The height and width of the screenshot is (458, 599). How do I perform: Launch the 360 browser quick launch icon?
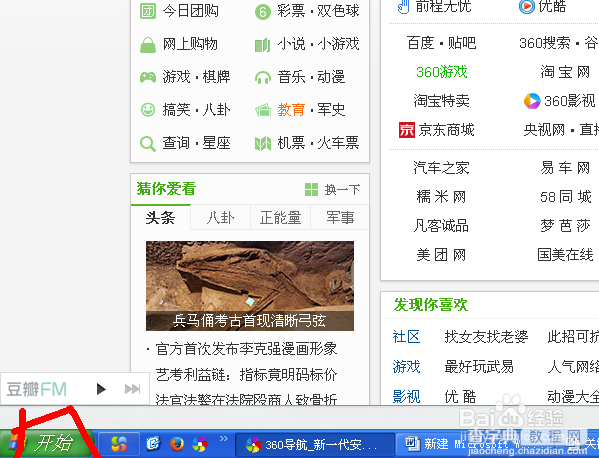(x=200, y=444)
